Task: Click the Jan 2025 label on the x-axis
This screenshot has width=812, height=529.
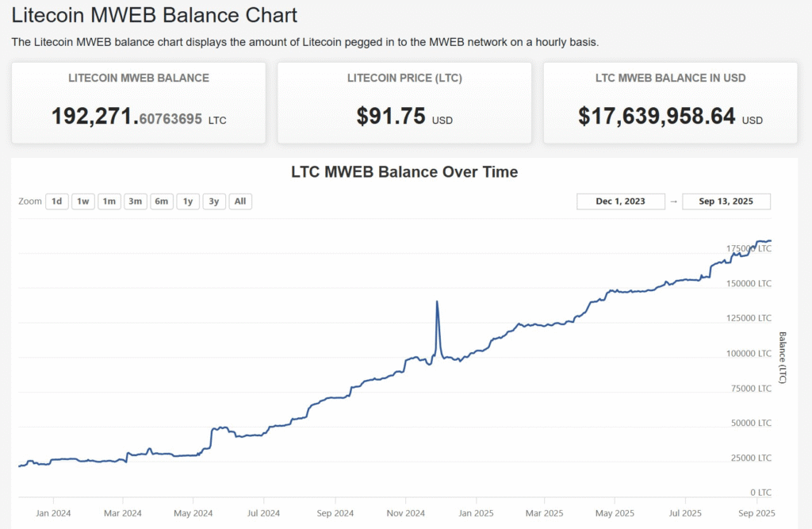Action: pos(476,513)
